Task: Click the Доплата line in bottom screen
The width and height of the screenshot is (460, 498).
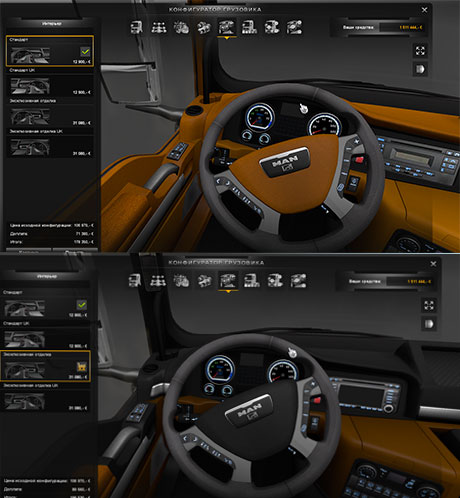Action: click(47, 489)
